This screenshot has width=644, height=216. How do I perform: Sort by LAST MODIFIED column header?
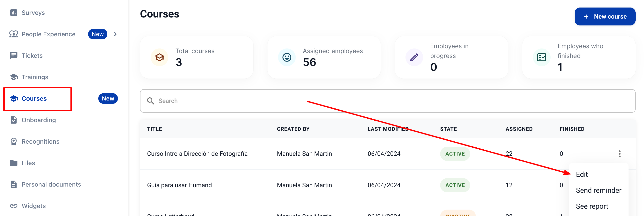coord(388,129)
